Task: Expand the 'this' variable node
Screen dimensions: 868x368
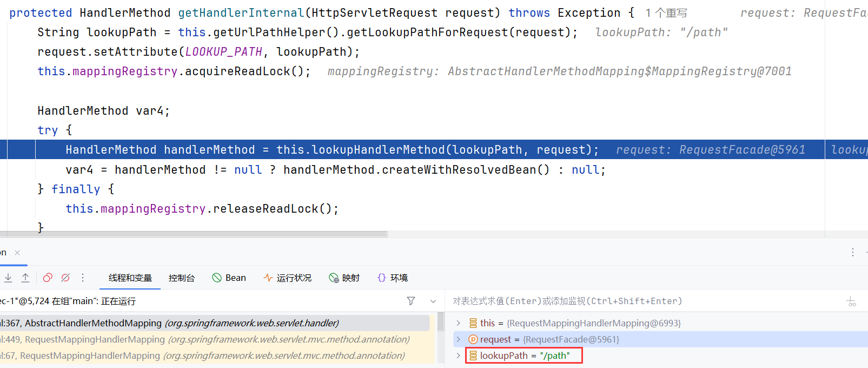Action: [x=459, y=323]
